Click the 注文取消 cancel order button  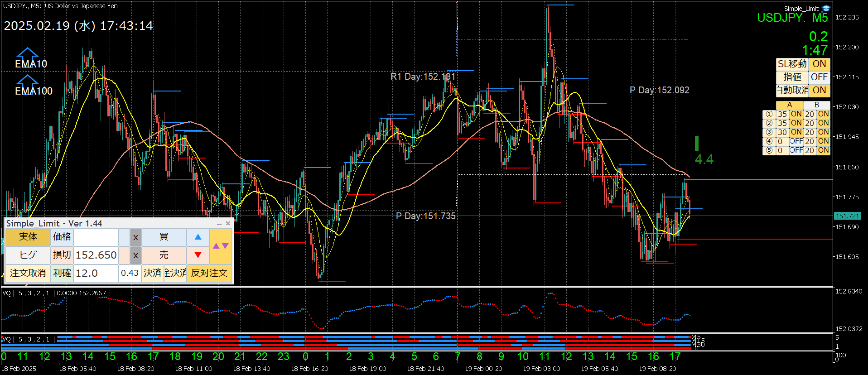tap(28, 273)
